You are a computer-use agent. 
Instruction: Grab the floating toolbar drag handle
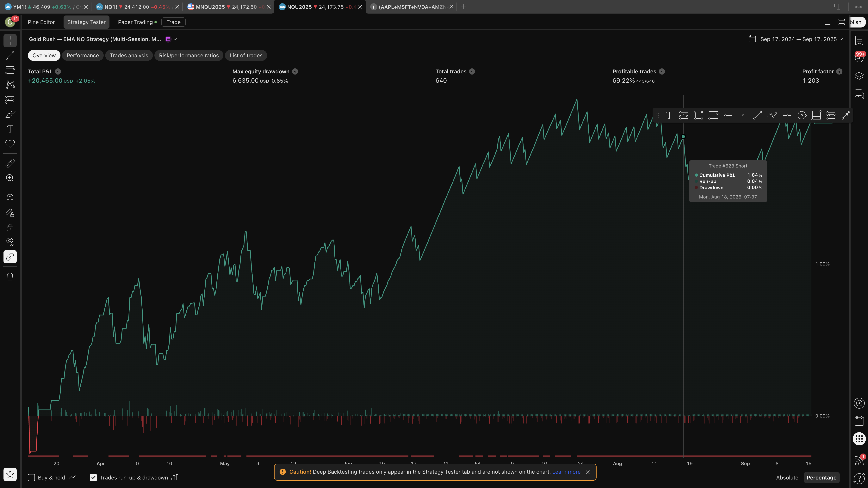pos(657,116)
